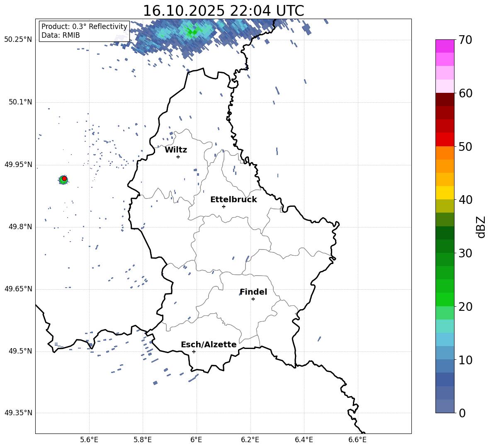Click the colorbar tick label 10
Screen dimensions: 491x448
tap(465, 360)
